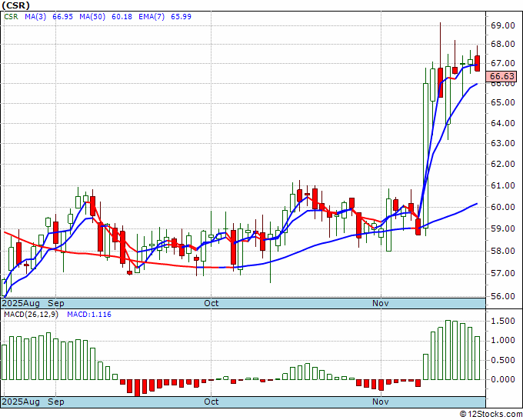
Task: Click 2025Aug on the MACD axis
Action: click(21, 402)
